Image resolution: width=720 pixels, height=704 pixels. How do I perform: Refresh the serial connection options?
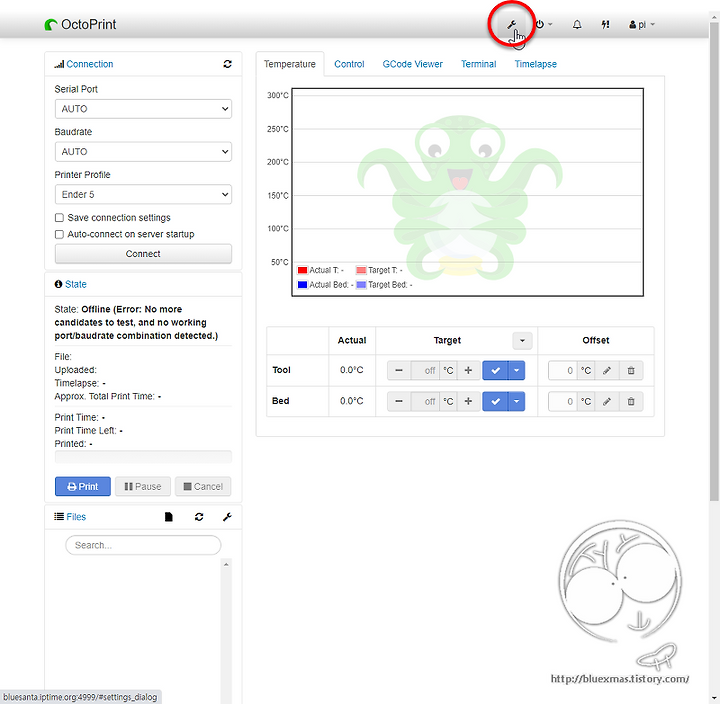tap(227, 64)
